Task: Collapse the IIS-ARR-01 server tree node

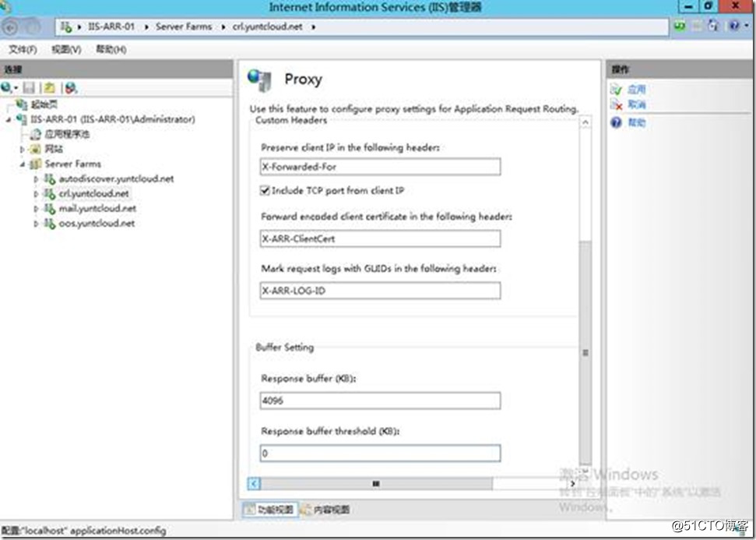Action: [9, 120]
